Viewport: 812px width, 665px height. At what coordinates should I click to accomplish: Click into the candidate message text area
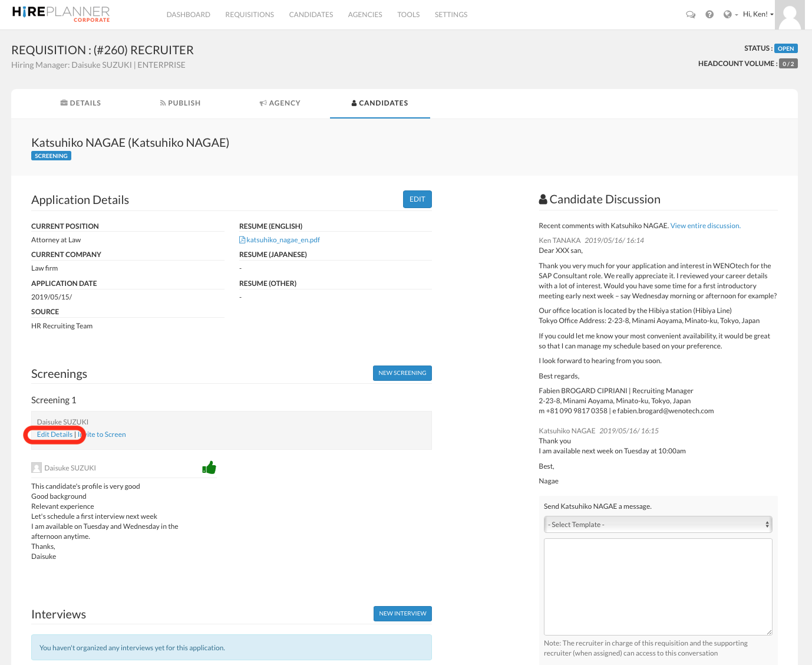[x=658, y=587]
